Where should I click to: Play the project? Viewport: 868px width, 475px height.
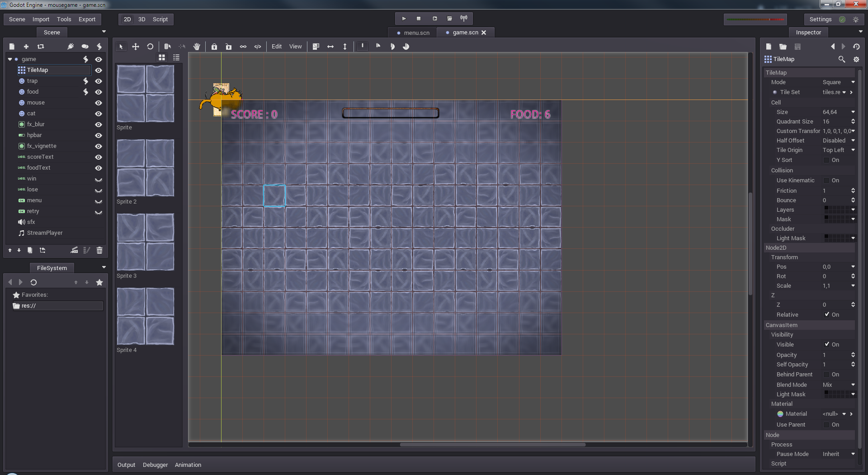[x=403, y=19]
